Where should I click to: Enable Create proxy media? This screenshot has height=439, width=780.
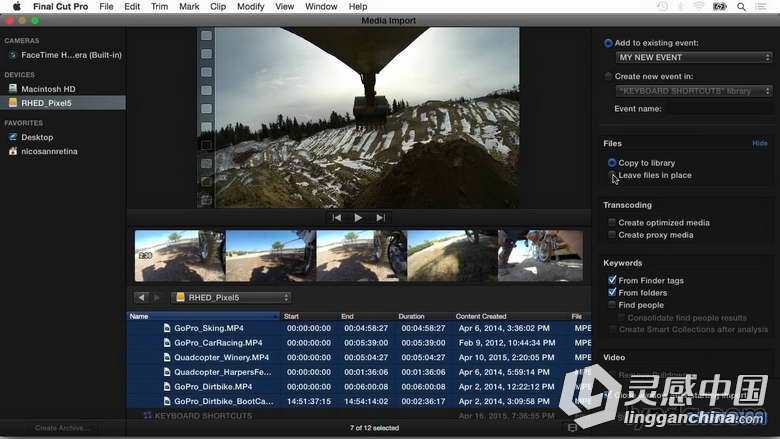coord(612,235)
